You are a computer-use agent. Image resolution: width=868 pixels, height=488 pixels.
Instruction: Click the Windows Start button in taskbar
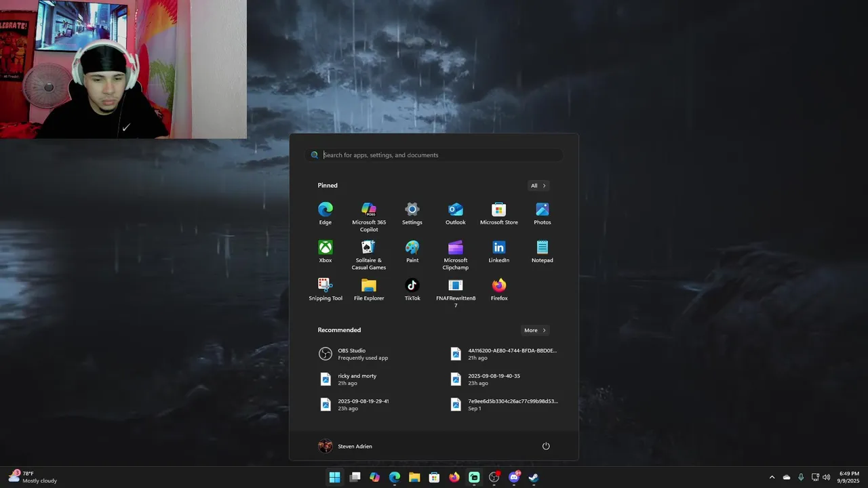coord(334,477)
